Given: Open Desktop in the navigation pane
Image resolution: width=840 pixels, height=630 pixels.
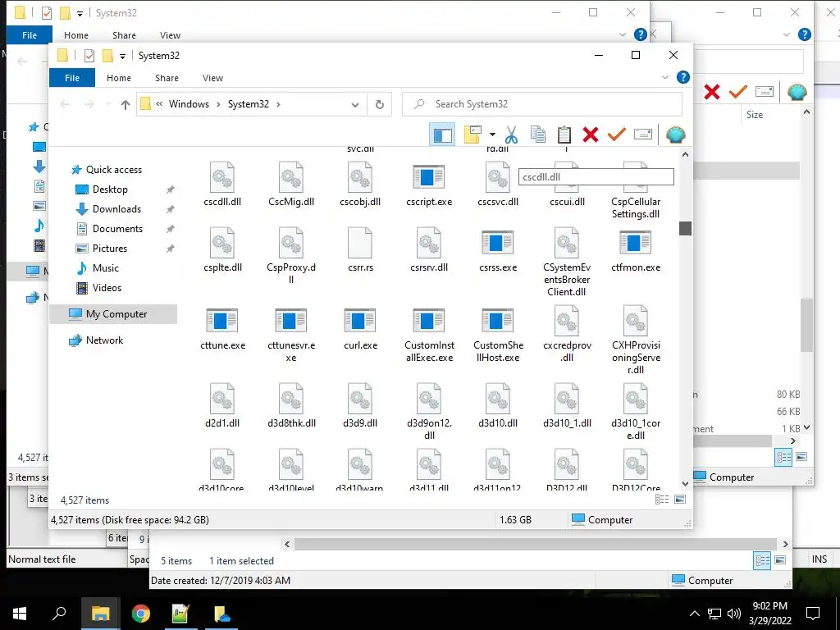Looking at the screenshot, I should tap(110, 189).
